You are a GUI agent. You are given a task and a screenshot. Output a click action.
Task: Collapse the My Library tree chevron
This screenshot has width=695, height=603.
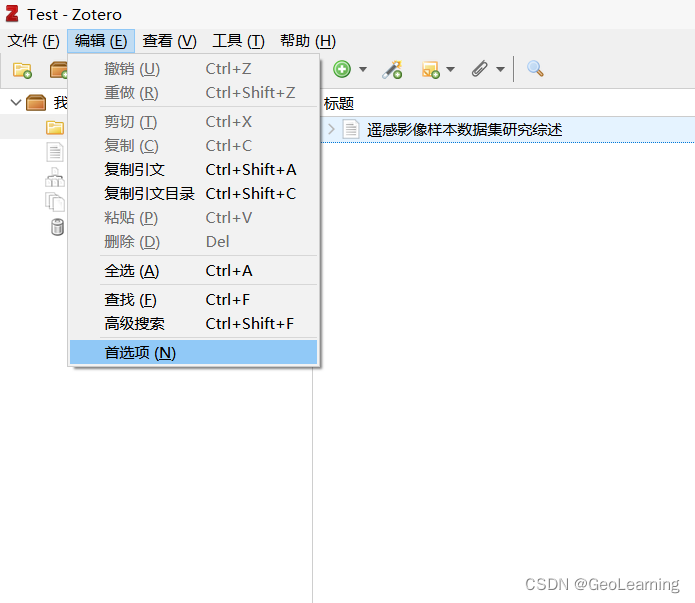click(x=16, y=103)
